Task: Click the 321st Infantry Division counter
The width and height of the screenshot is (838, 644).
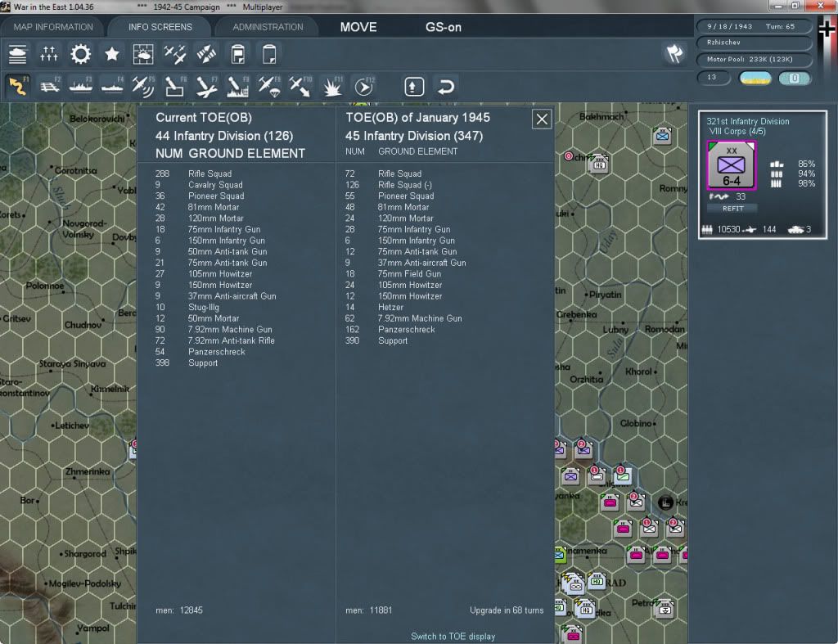Action: click(731, 165)
